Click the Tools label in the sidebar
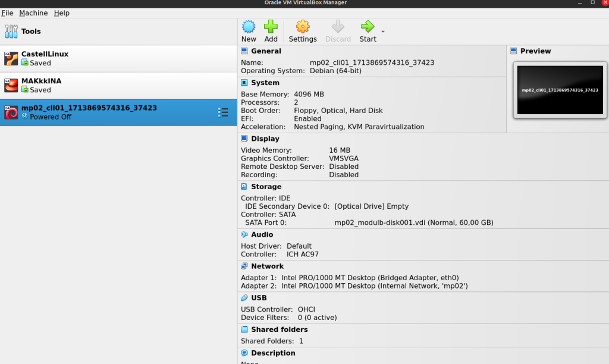Screen dimensions: 609x364 click(31, 31)
